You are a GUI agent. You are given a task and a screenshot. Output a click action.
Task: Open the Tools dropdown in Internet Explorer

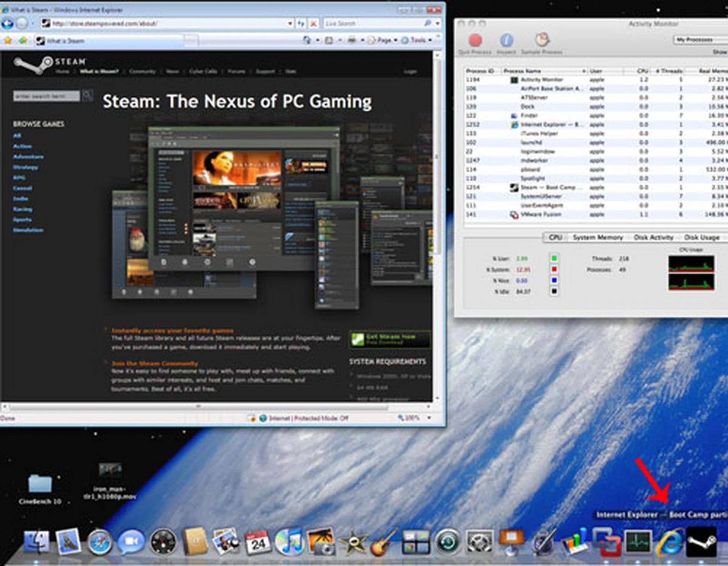point(417,40)
